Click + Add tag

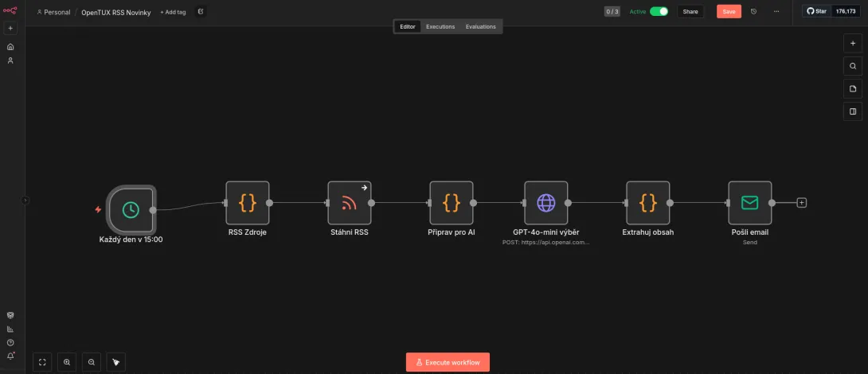click(173, 12)
